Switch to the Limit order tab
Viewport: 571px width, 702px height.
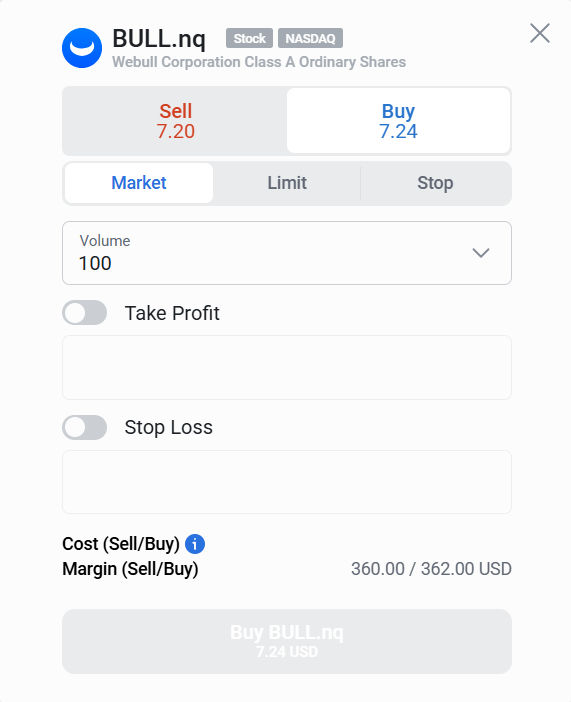tap(287, 183)
